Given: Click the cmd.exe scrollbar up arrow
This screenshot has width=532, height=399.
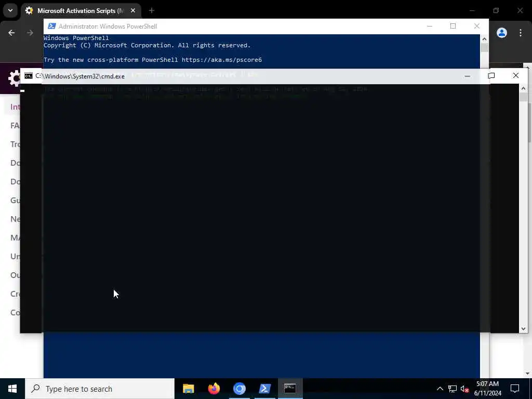Looking at the screenshot, I should point(523,88).
